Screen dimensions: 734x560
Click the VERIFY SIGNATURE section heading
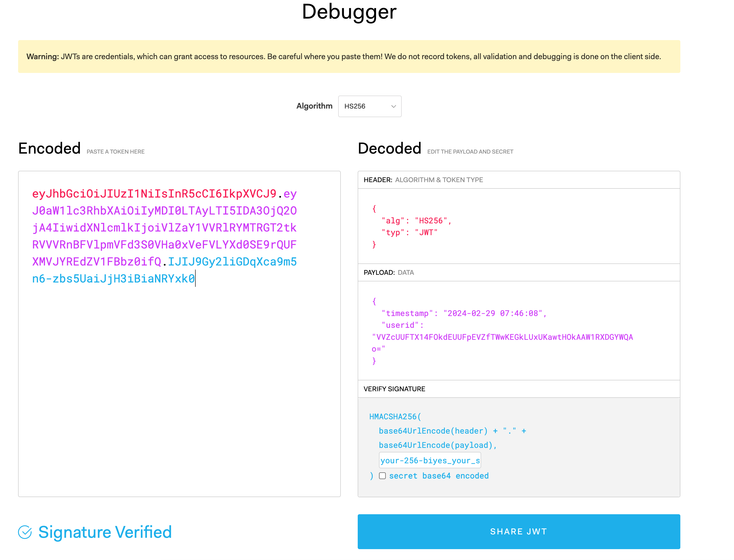394,389
